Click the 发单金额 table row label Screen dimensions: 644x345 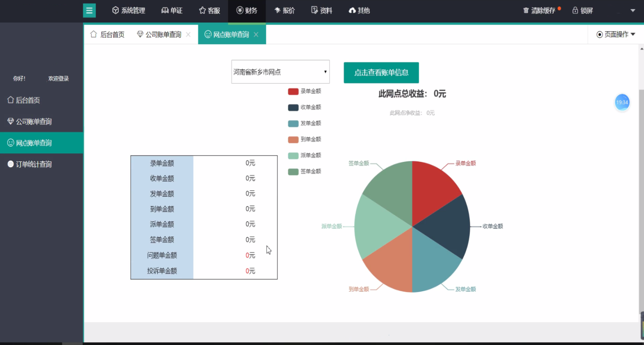162,194
